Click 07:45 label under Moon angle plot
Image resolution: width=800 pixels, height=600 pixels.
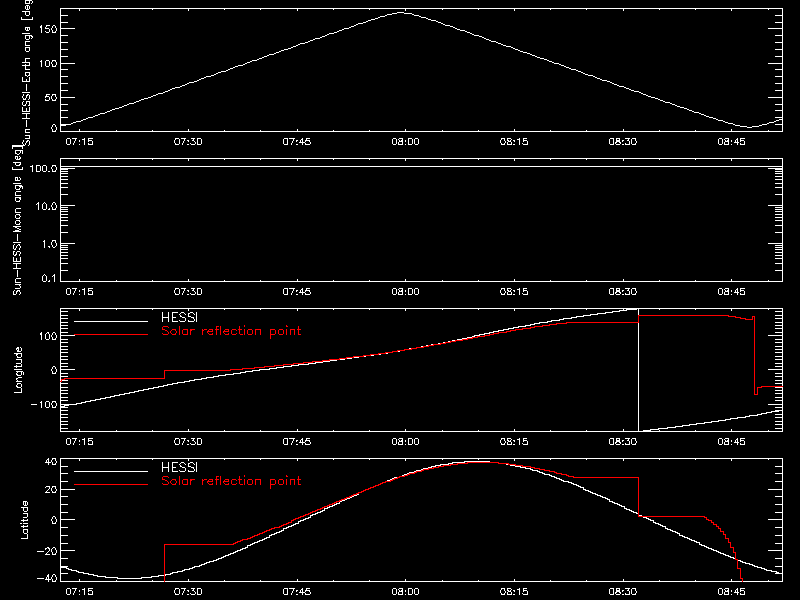(296, 291)
